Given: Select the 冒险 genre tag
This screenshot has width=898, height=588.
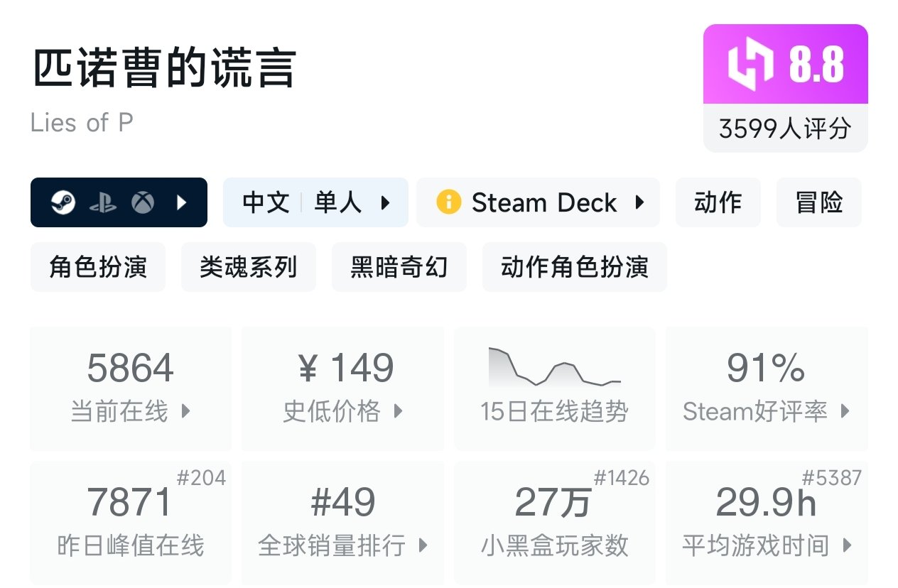Looking at the screenshot, I should tap(818, 202).
